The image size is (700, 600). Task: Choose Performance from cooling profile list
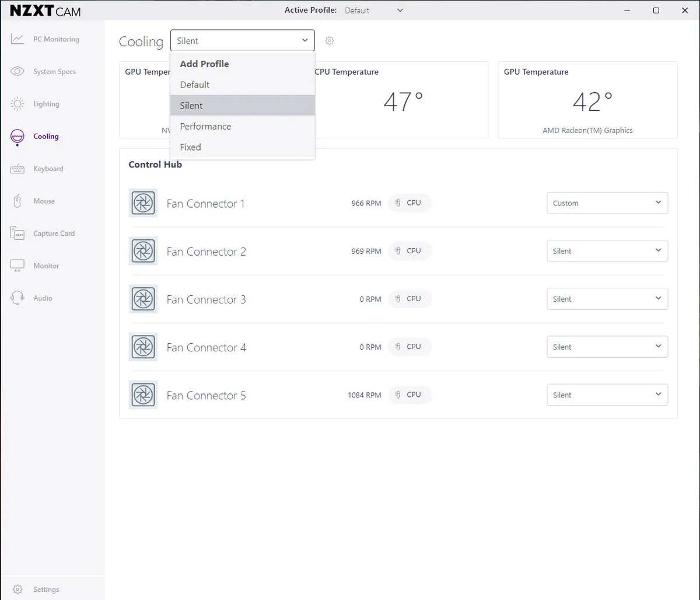205,126
